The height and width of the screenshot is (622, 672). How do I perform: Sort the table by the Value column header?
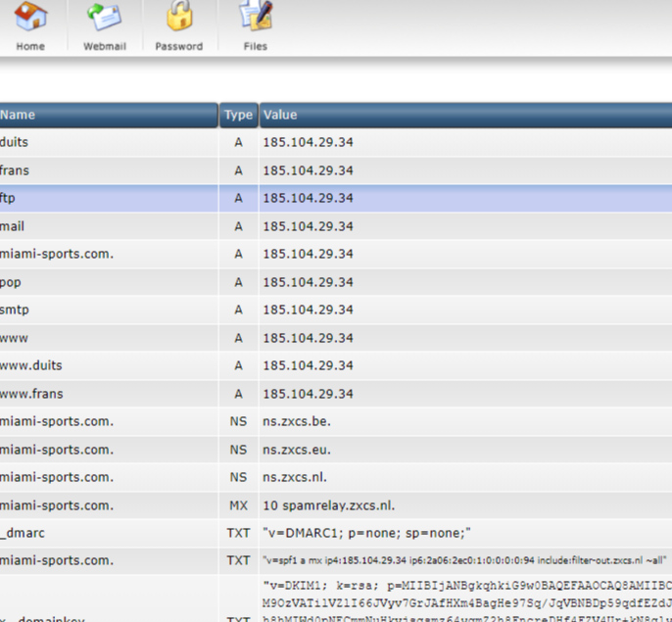click(x=465, y=115)
